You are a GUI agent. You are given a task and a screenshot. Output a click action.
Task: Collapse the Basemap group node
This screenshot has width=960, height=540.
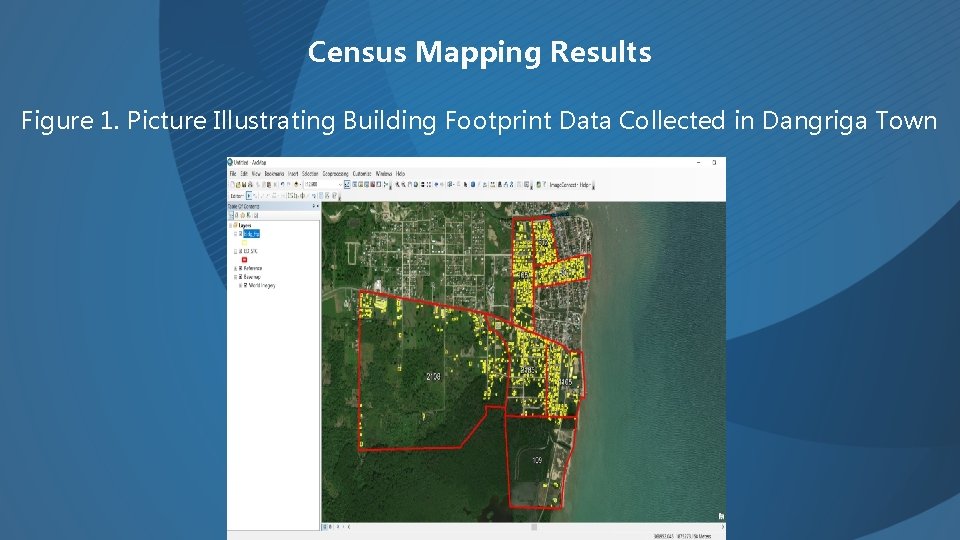pos(235,277)
